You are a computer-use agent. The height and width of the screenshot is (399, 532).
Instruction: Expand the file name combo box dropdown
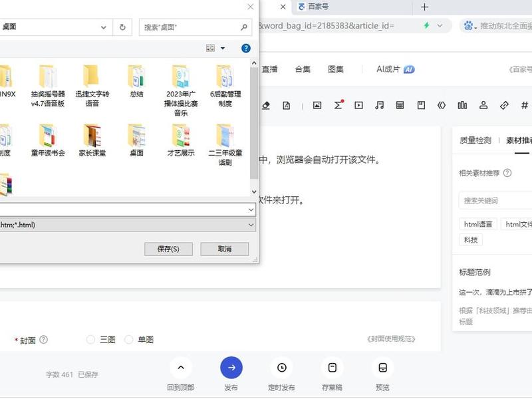coord(251,209)
